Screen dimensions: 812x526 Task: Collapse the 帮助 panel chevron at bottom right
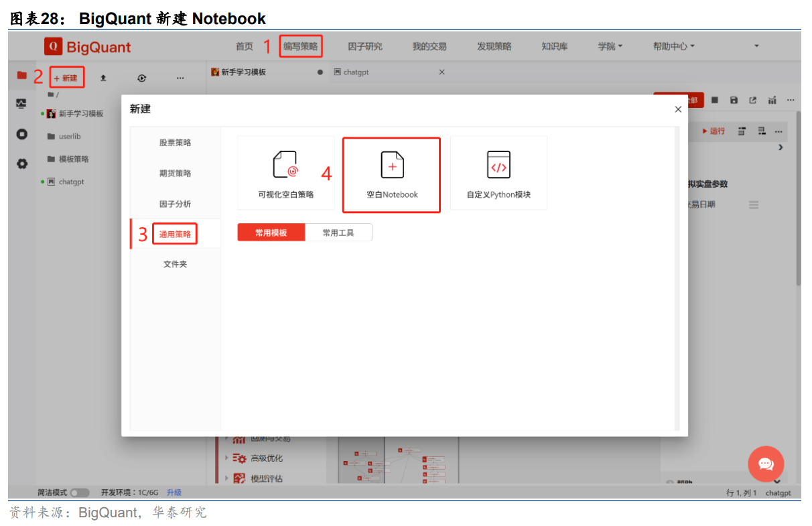click(x=777, y=482)
